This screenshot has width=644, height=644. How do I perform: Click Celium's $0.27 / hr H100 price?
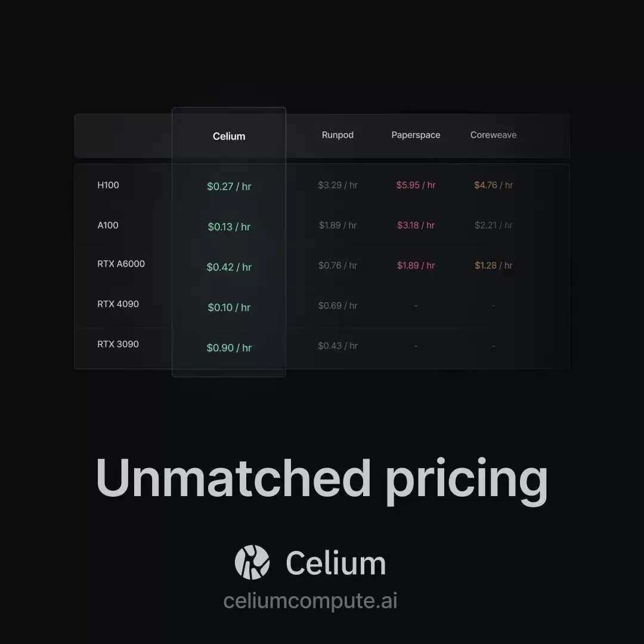click(x=229, y=187)
